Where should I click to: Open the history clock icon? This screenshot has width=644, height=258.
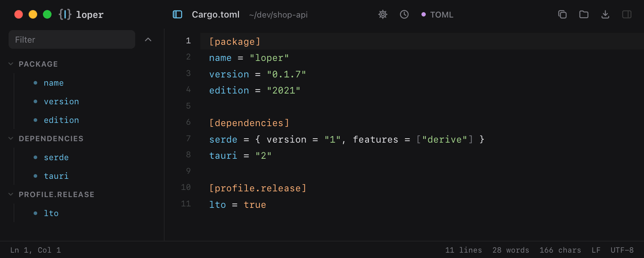[x=404, y=14]
